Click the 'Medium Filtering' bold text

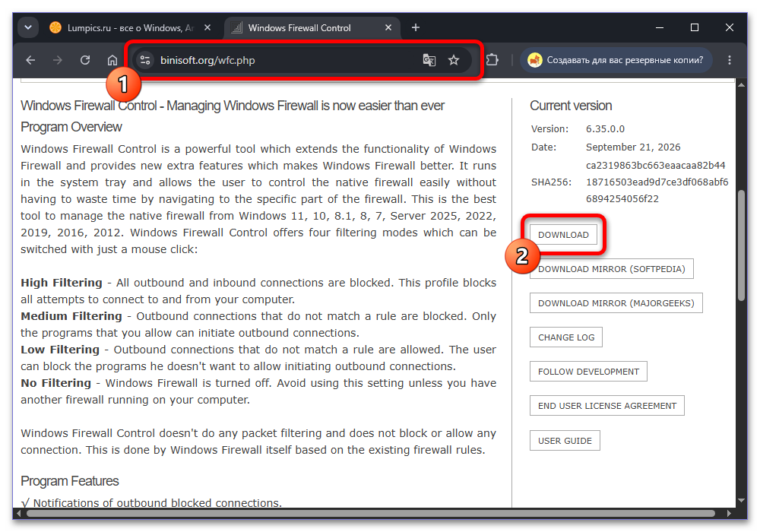pyautogui.click(x=71, y=316)
